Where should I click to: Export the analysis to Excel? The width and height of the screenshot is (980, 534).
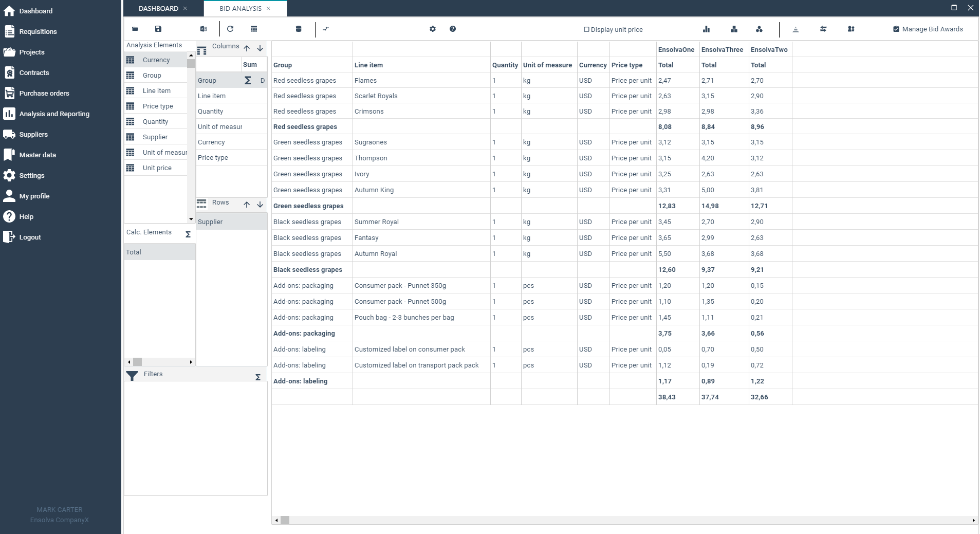pos(203,29)
